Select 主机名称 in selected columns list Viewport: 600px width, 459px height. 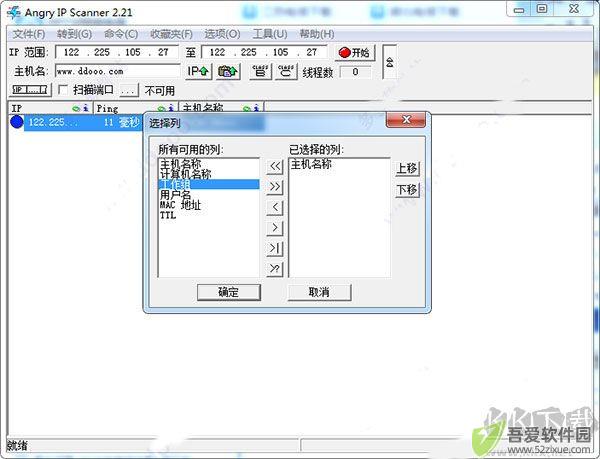coord(339,164)
